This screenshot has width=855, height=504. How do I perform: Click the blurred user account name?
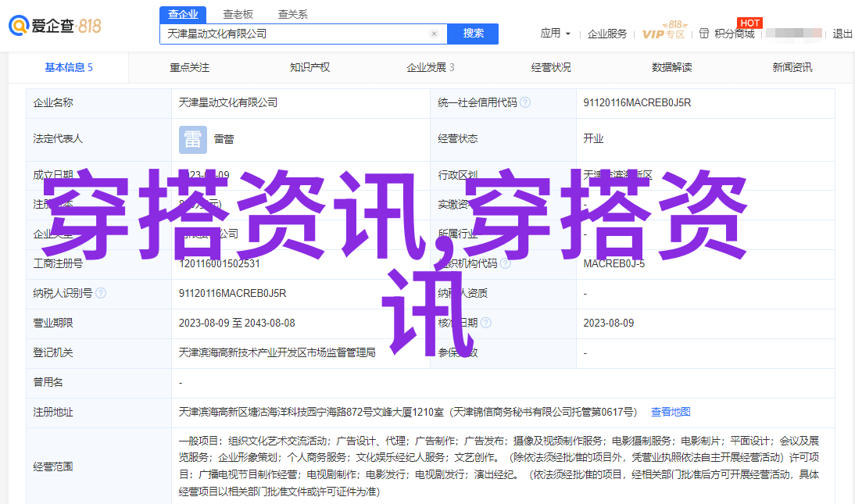click(x=793, y=34)
